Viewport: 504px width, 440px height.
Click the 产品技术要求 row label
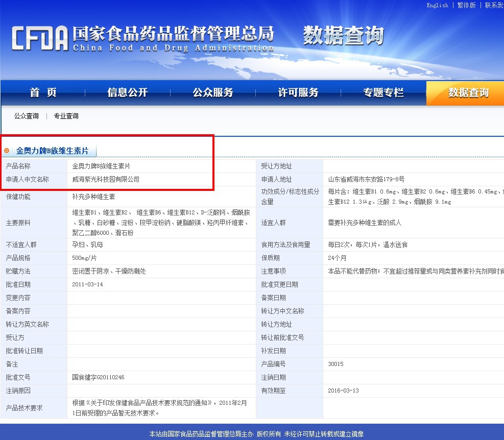[x=25, y=408]
